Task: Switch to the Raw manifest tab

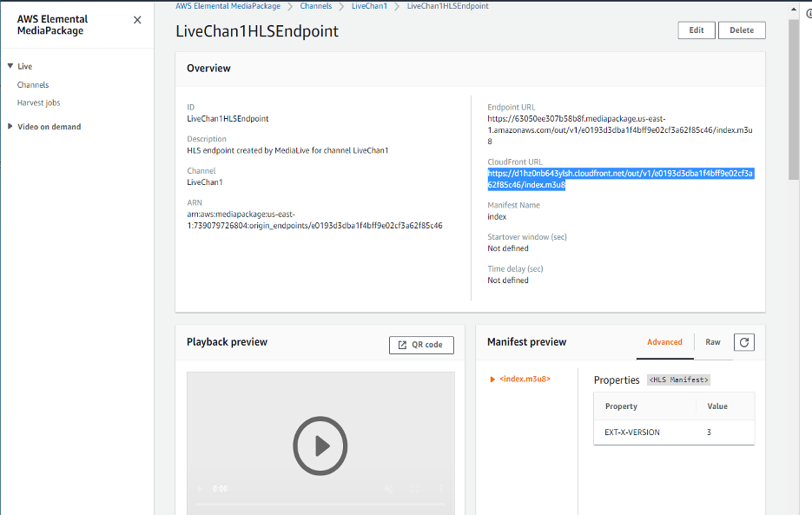Action: [x=712, y=342]
